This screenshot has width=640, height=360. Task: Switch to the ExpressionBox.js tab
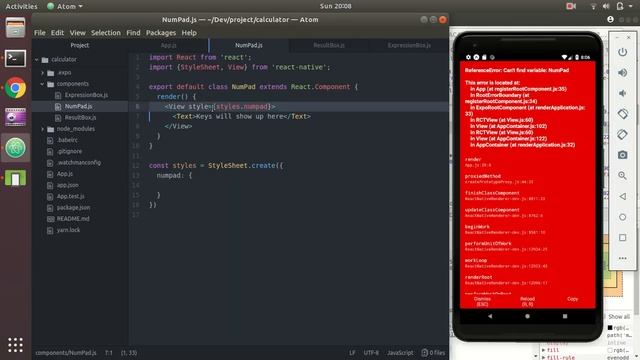(x=409, y=45)
